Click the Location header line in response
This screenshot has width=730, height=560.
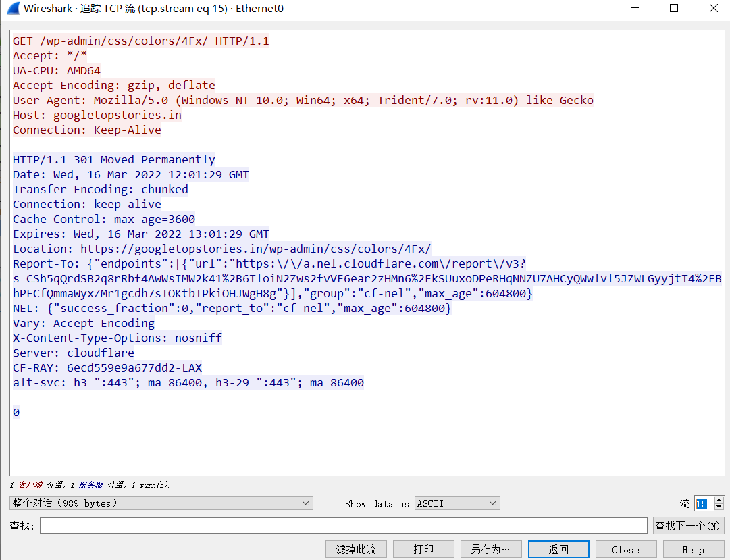click(x=221, y=249)
